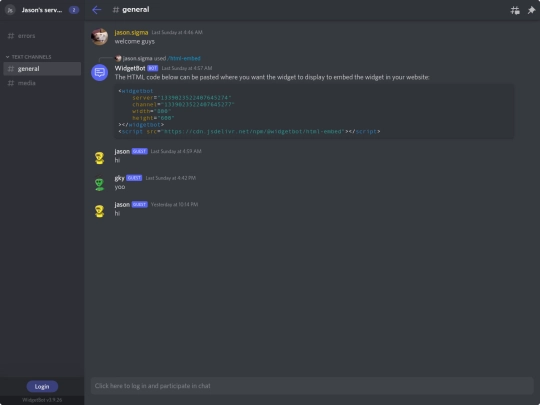The width and height of the screenshot is (540, 405).
Task: Collapse the TEXT CHANNELS category
Action: 29,57
